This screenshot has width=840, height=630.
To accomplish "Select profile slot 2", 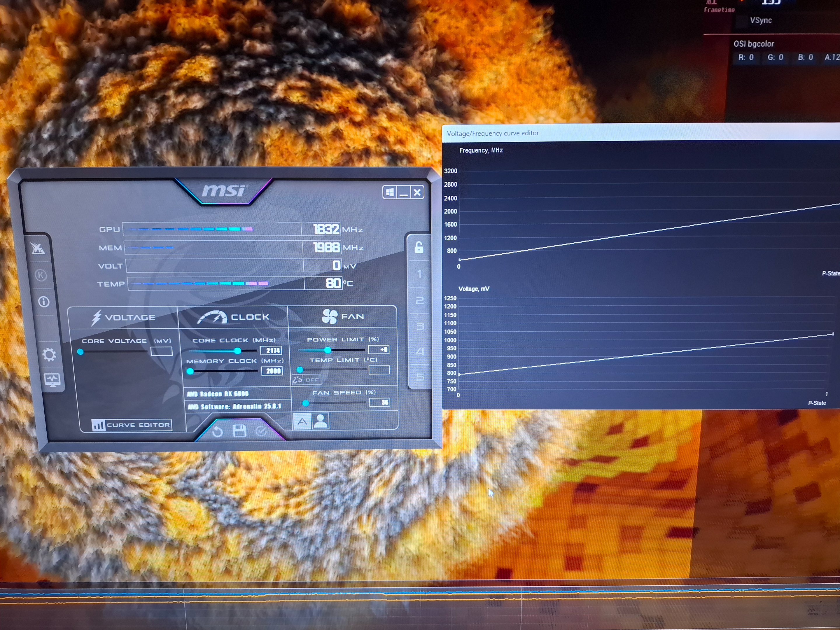I will click(420, 300).
